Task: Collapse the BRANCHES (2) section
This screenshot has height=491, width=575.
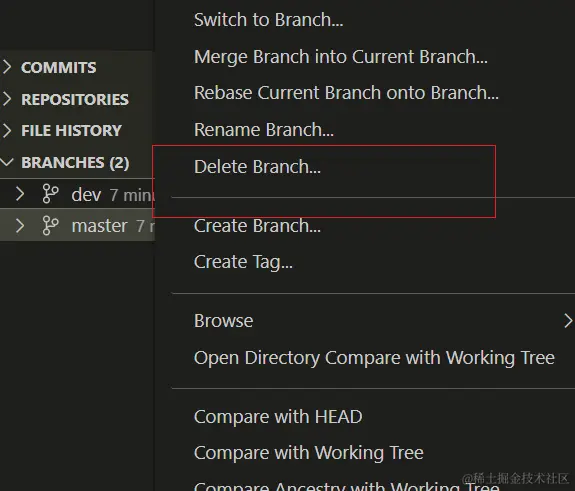Action: (x=7, y=162)
